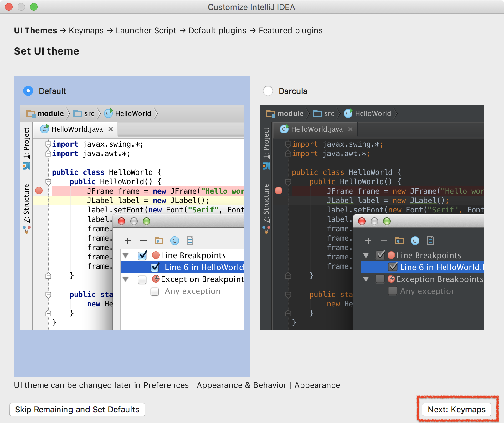Open the HelloWorld.java tab in Default preview
This screenshot has width=504, height=423.
tap(75, 129)
